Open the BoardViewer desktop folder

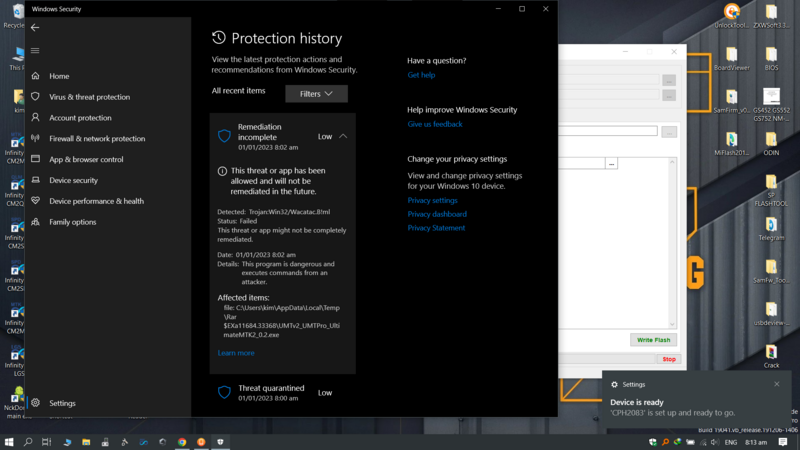click(732, 59)
